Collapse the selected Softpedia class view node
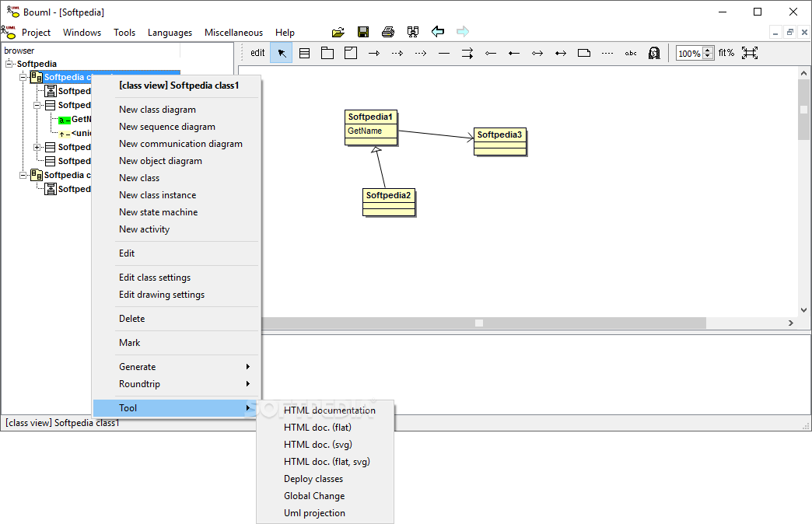 pyautogui.click(x=23, y=77)
